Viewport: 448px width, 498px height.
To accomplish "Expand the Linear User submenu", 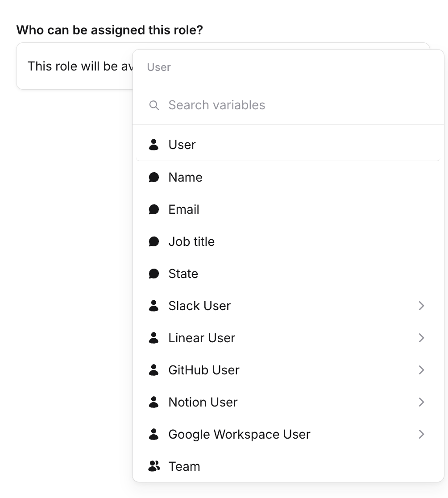I will [x=421, y=338].
